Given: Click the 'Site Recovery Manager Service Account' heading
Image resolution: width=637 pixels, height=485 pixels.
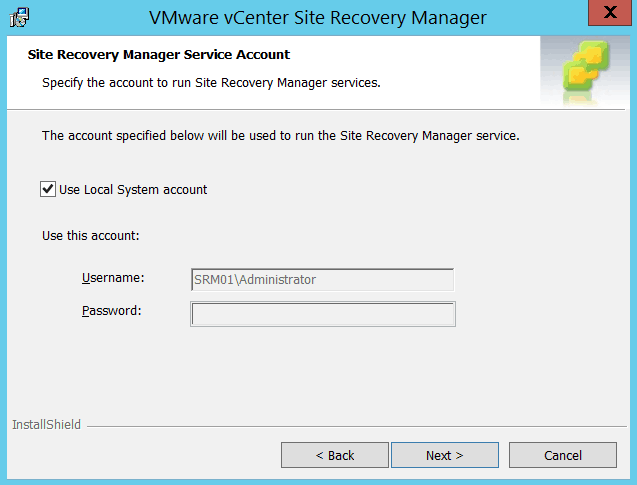Looking at the screenshot, I should click(158, 54).
